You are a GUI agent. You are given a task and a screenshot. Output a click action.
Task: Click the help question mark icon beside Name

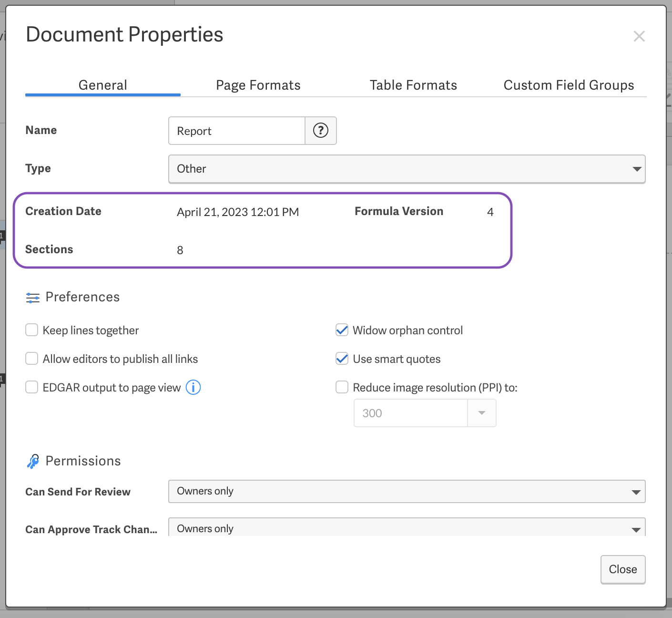321,130
